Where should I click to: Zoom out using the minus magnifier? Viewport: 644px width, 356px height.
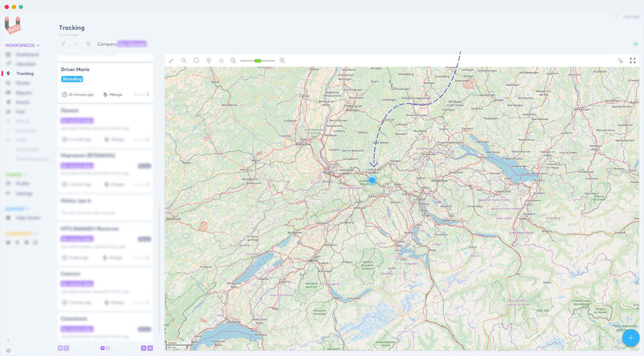pyautogui.click(x=233, y=60)
